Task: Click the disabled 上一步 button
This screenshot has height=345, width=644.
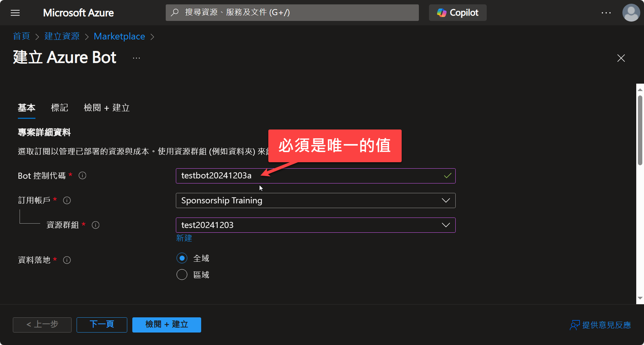Action: click(42, 325)
